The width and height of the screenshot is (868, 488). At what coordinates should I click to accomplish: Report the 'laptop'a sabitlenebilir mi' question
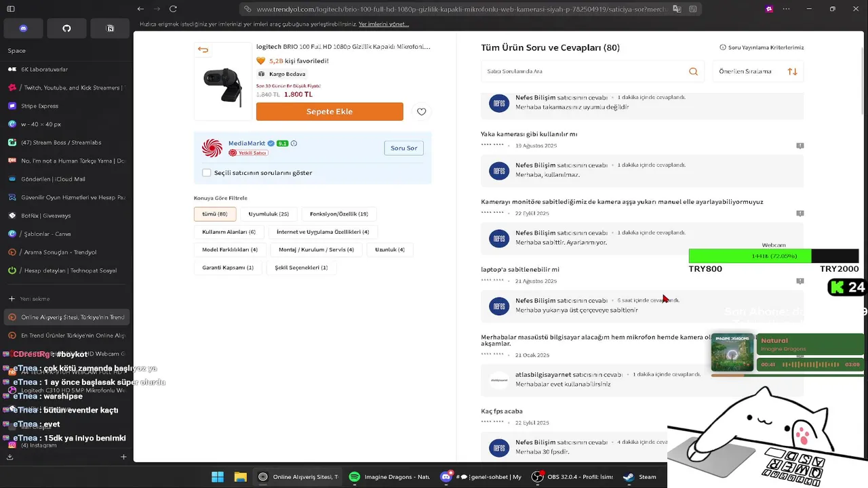click(800, 281)
